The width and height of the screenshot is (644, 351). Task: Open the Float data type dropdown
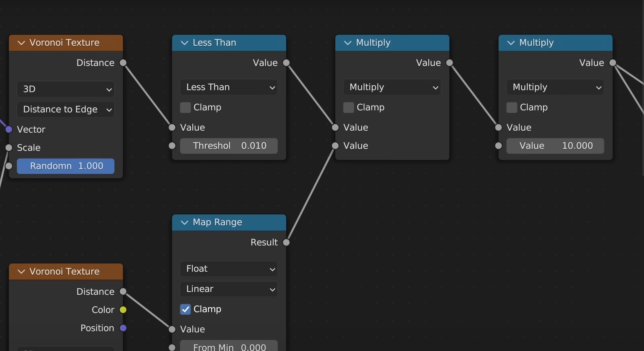[x=229, y=269]
